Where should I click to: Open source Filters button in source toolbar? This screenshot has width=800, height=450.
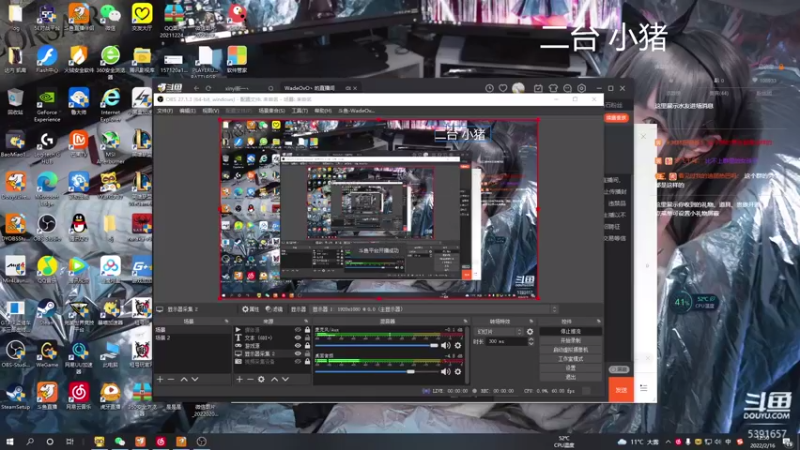tap(274, 309)
